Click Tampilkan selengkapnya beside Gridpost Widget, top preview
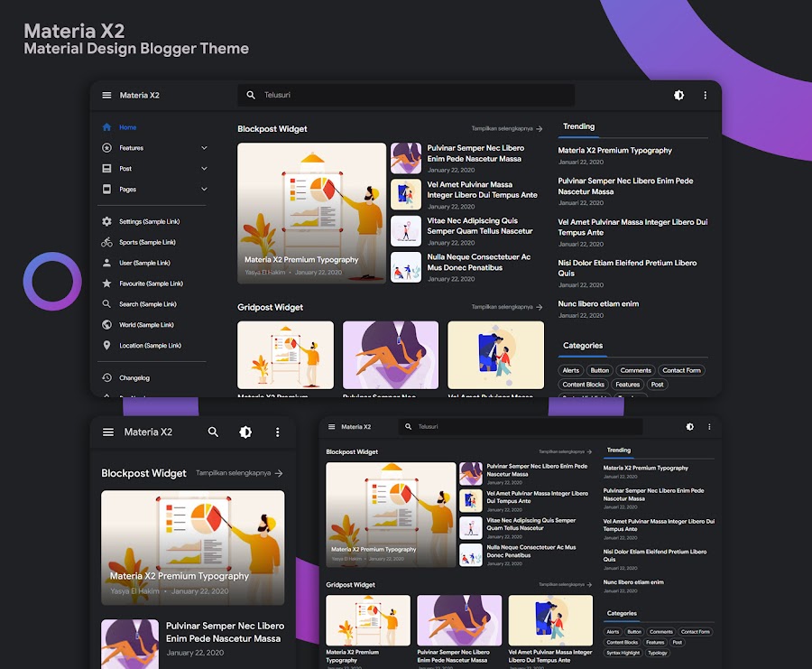 point(506,307)
